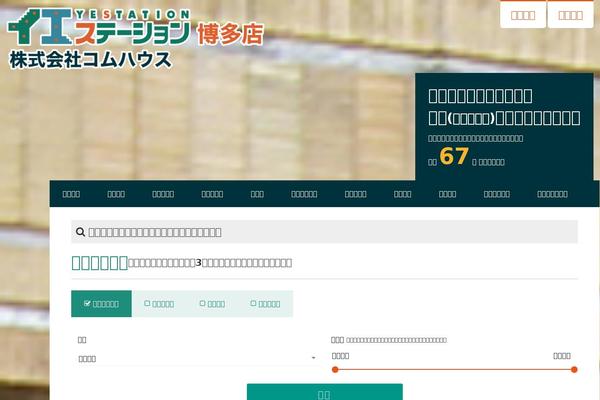This screenshot has height=400, width=600.
Task: Click the 株式会社コムハウス company name
Action: coord(90,60)
